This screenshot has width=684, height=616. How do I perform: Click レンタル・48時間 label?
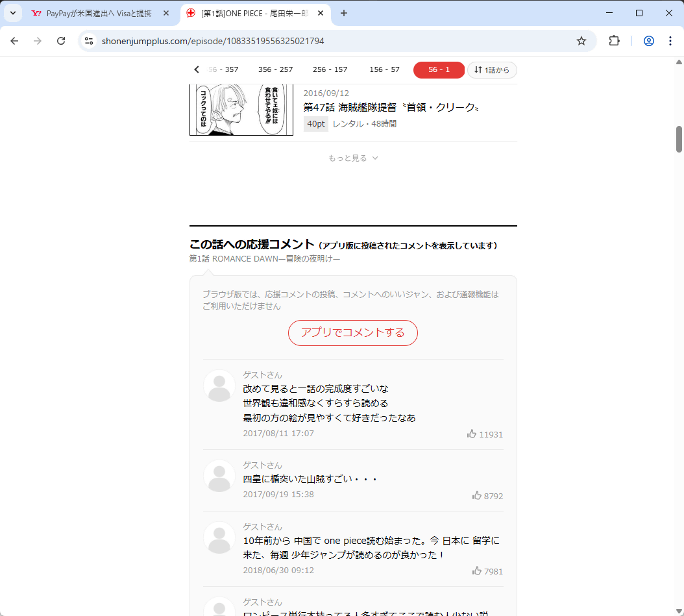pos(365,124)
